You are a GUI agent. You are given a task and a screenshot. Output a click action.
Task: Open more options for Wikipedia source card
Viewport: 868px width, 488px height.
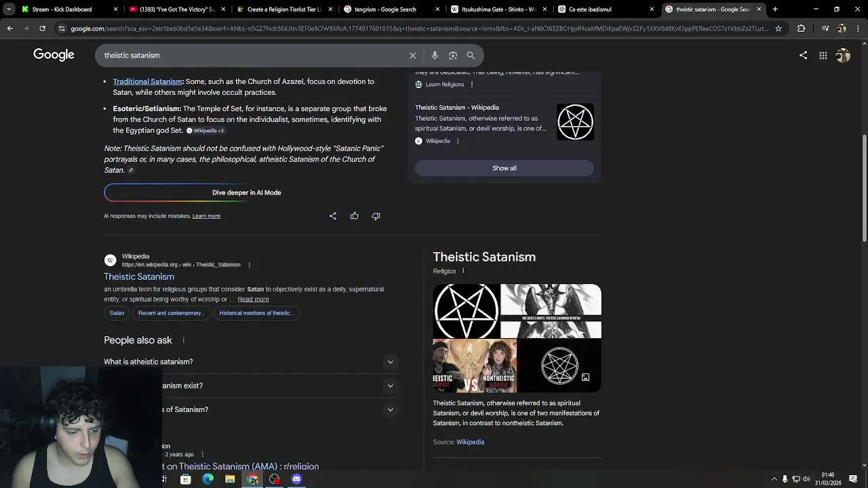click(458, 141)
